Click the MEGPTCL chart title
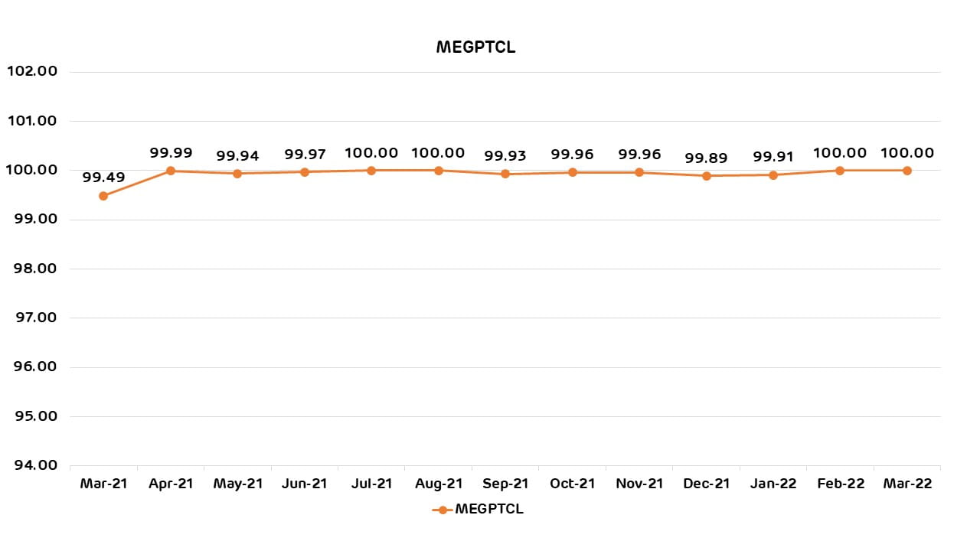Image resolution: width=980 pixels, height=551 pixels. pyautogui.click(x=475, y=47)
